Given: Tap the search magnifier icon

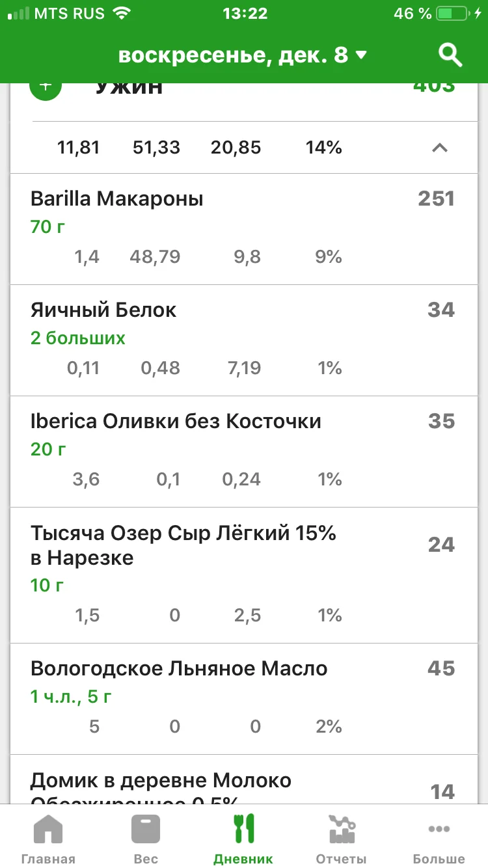Looking at the screenshot, I should click(450, 55).
